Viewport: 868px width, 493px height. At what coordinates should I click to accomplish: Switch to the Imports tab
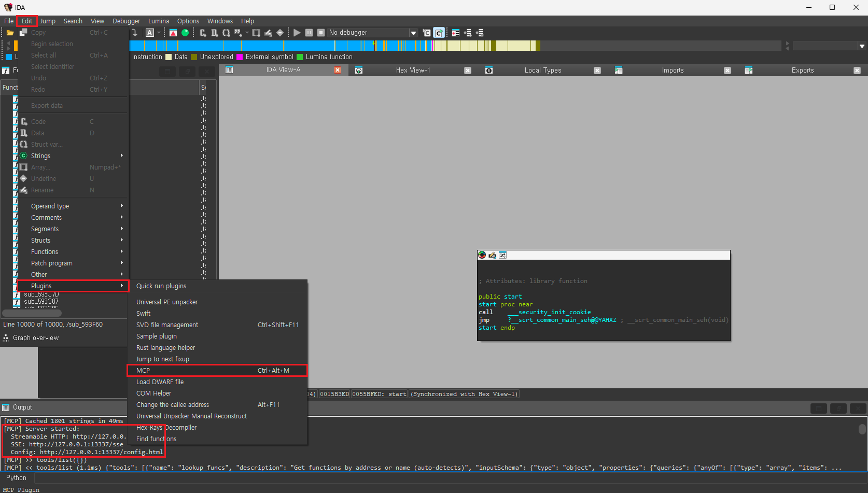(x=673, y=71)
